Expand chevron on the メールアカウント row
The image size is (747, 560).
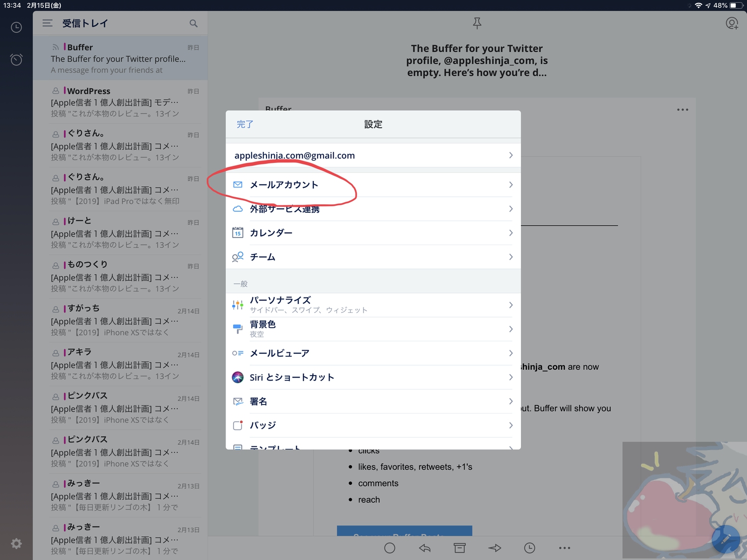tap(511, 185)
